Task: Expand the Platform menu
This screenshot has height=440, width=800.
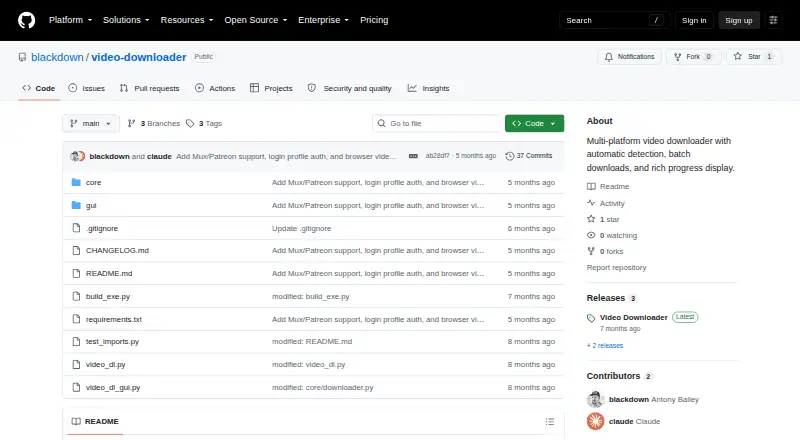Action: (x=70, y=20)
